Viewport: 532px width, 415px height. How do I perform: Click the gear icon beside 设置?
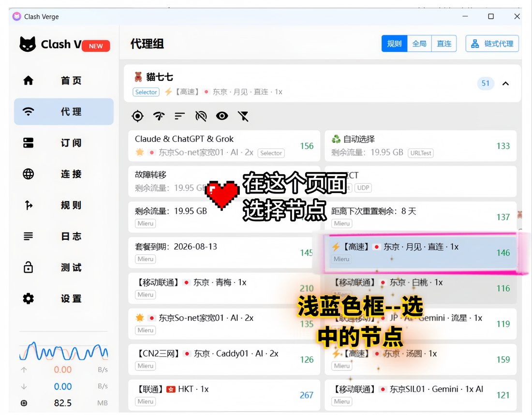coord(28,298)
